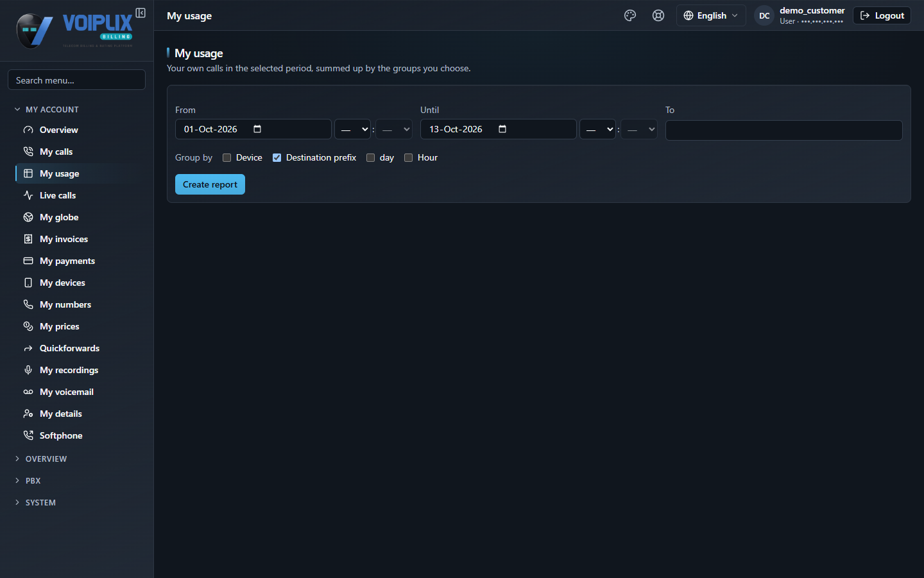This screenshot has height=578, width=924.
Task: Click the My globe icon
Action: pyautogui.click(x=28, y=217)
